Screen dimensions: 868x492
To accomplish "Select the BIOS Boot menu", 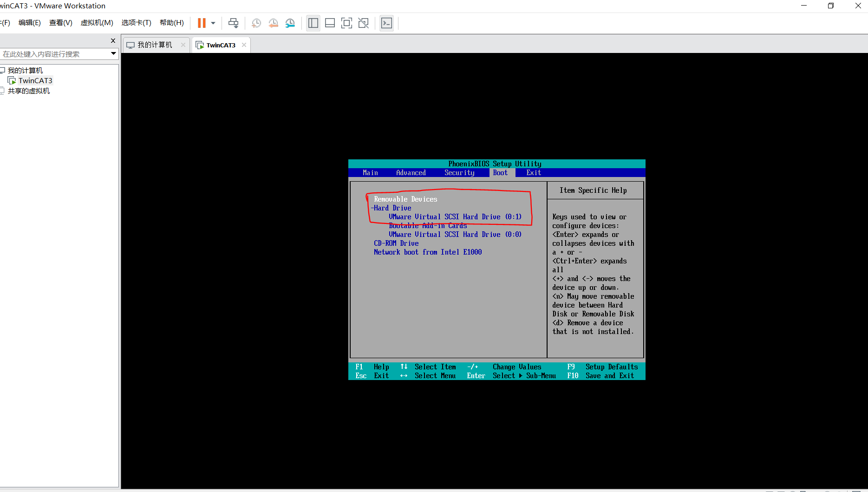I will pos(500,173).
